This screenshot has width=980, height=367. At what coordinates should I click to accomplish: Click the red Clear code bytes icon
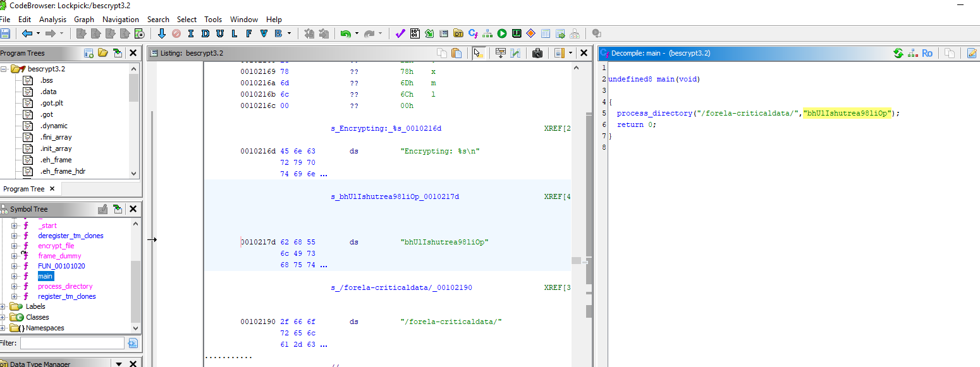coord(176,33)
